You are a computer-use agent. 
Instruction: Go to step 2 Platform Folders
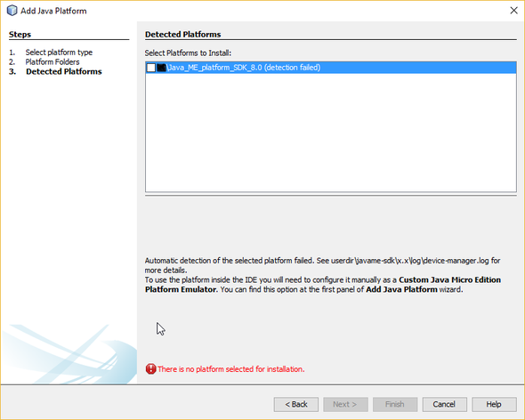pos(52,62)
